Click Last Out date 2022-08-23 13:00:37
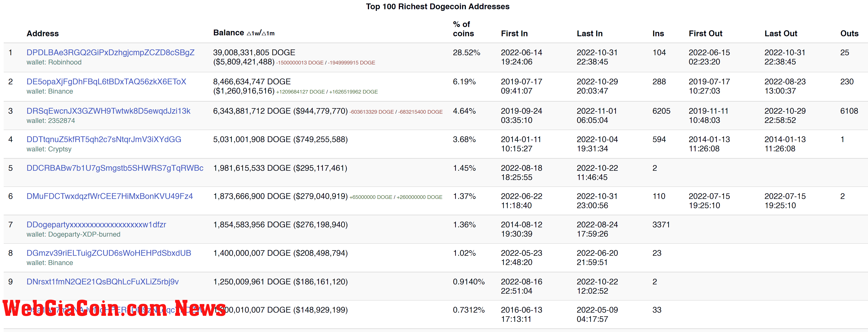868x332 pixels. 785,86
